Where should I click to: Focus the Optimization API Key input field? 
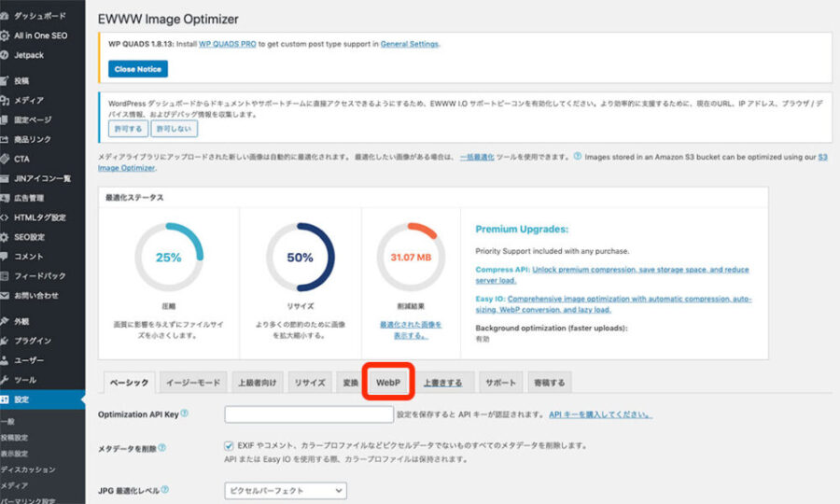[309, 414]
